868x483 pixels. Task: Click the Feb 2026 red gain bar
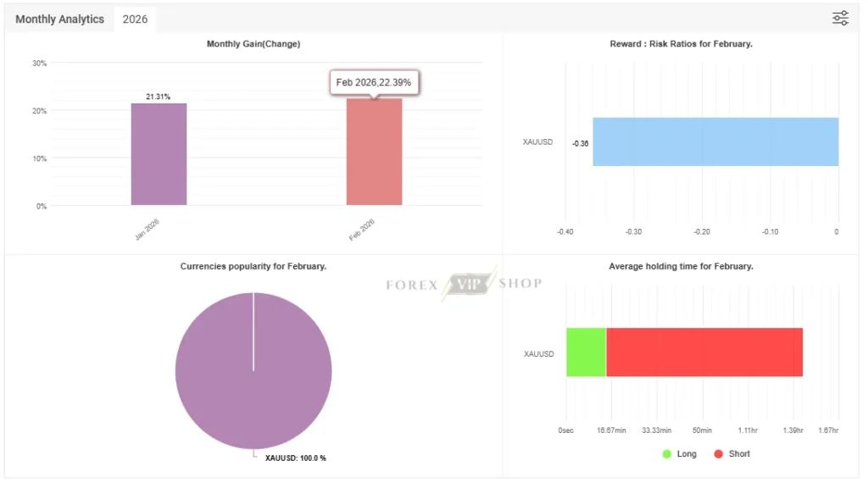374,153
